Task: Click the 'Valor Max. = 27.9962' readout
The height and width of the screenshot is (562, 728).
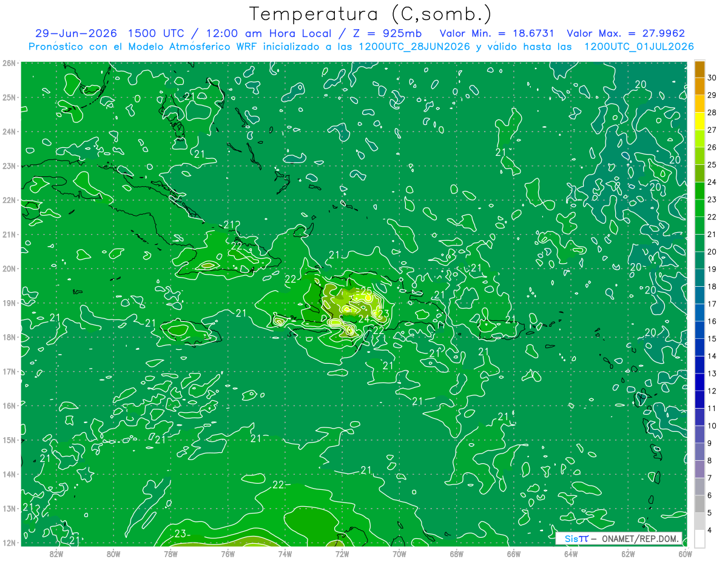Action: 625,33
